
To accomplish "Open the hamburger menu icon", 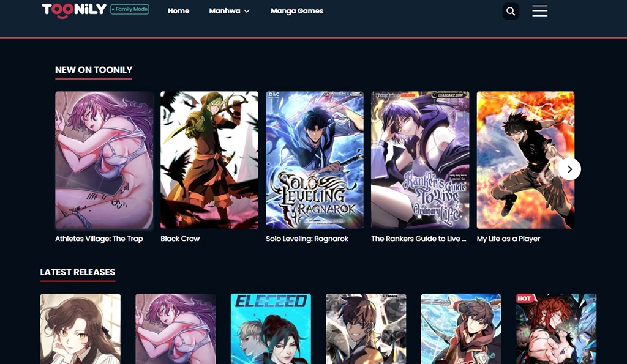I will click(x=539, y=11).
